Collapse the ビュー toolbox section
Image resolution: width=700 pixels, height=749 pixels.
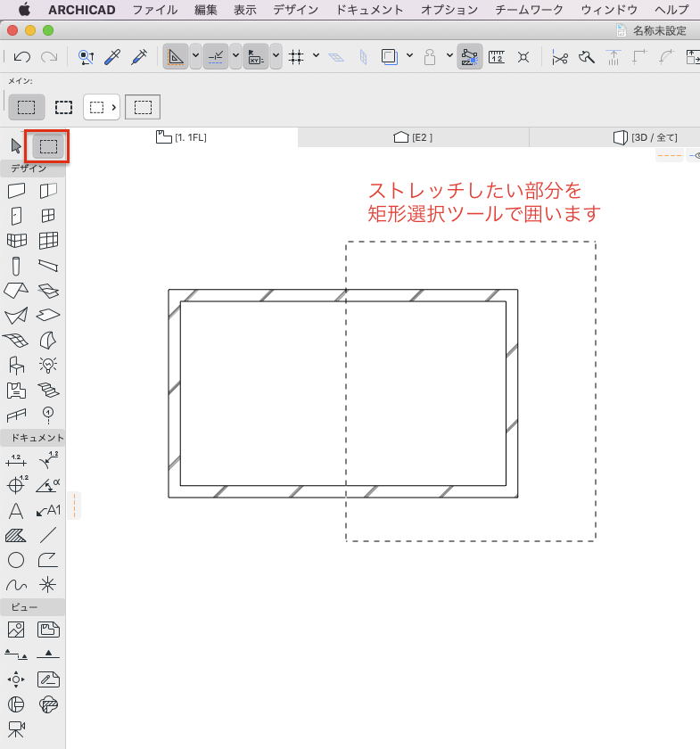(x=32, y=607)
